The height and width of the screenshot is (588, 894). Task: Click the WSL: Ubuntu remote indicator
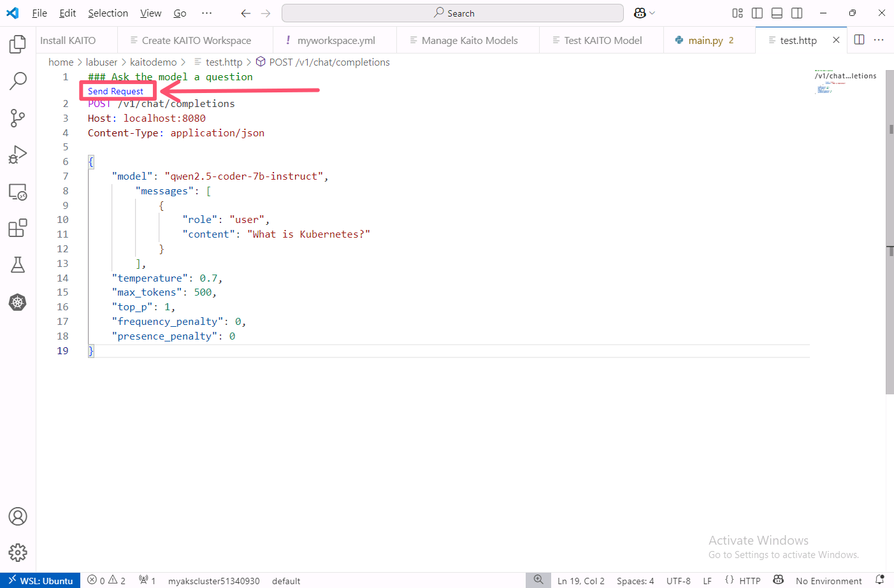[x=40, y=580]
